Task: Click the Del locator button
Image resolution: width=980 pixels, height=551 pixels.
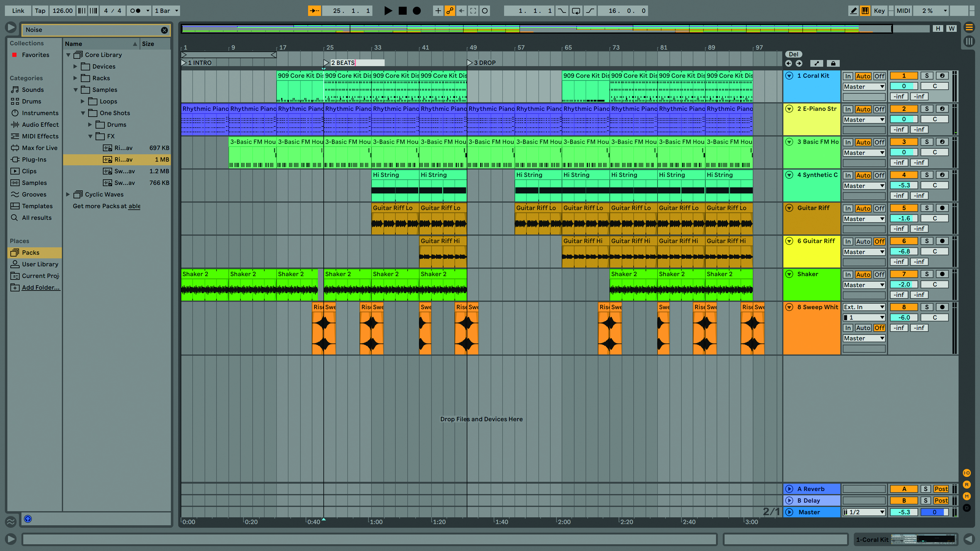Action: point(793,54)
